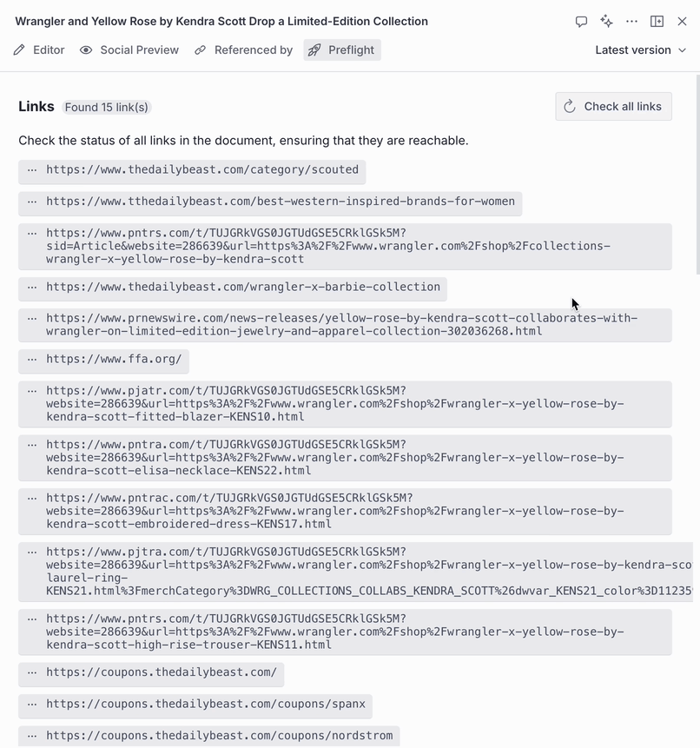Screen dimensions: 700x748
Task: Click the coupons.thedailybeast.com nordstrom link
Action: click(221, 736)
